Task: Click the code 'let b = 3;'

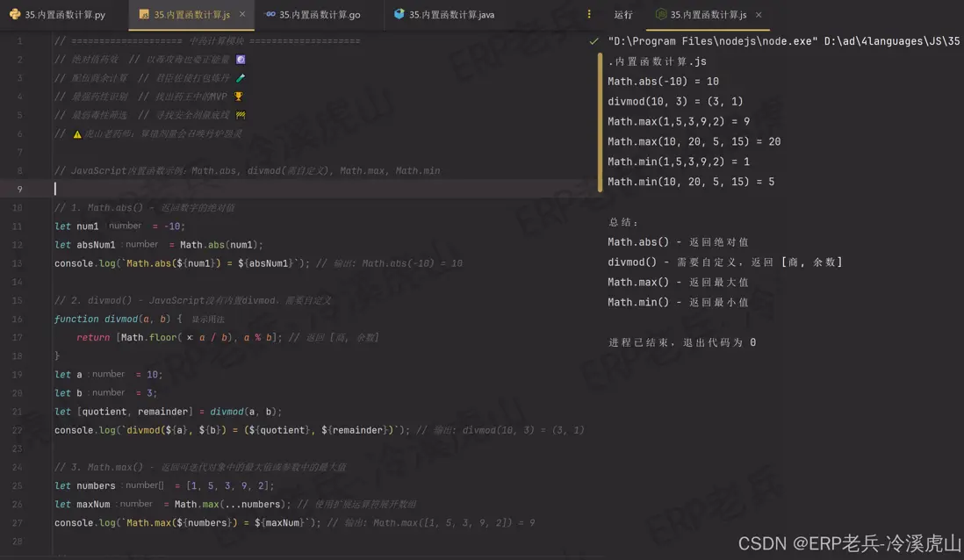Action: (105, 393)
